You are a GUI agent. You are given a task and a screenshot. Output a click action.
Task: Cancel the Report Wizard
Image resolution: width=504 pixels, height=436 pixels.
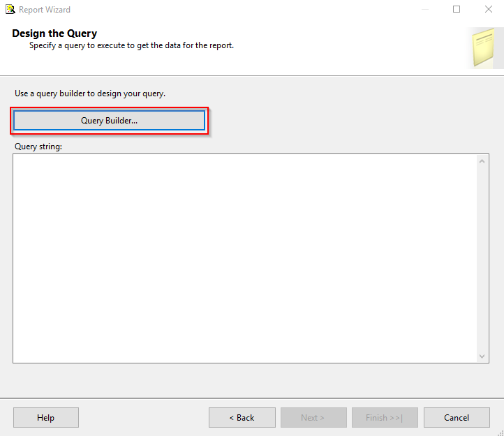coord(457,417)
